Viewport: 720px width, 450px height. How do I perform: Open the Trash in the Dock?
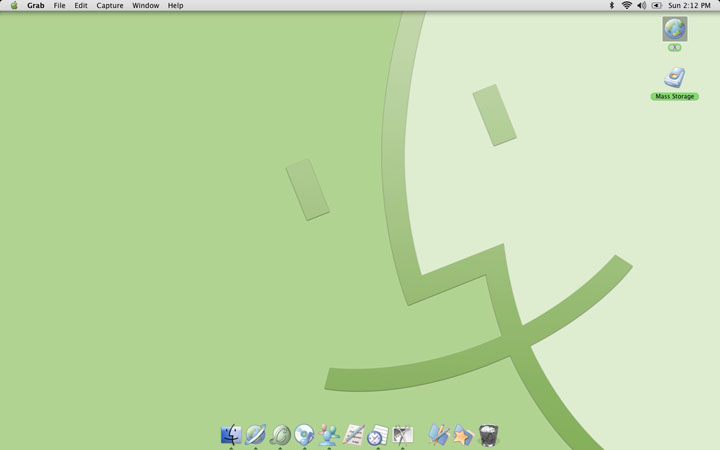tap(488, 434)
